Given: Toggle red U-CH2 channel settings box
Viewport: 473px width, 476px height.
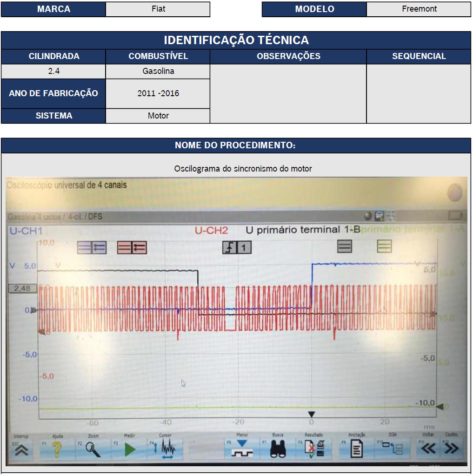Looking at the screenshot, I should coord(132,248).
